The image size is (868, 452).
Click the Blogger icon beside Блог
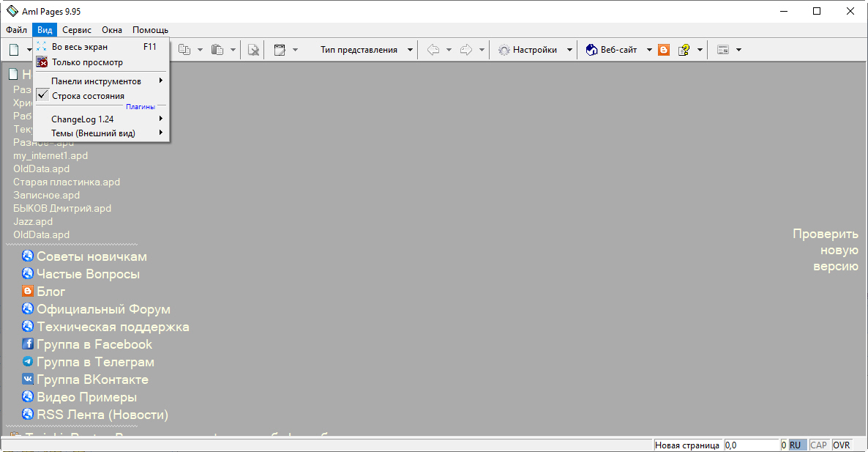pos(28,290)
